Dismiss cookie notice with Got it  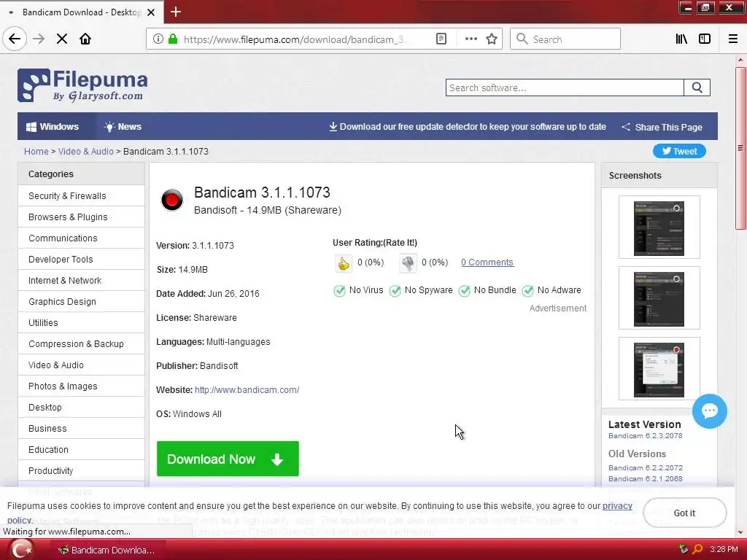pyautogui.click(x=684, y=513)
